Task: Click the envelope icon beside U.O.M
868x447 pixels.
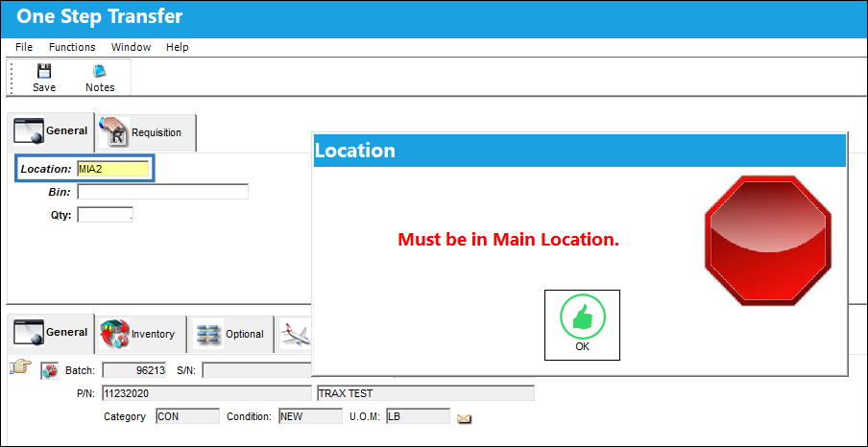Action: pos(464,419)
